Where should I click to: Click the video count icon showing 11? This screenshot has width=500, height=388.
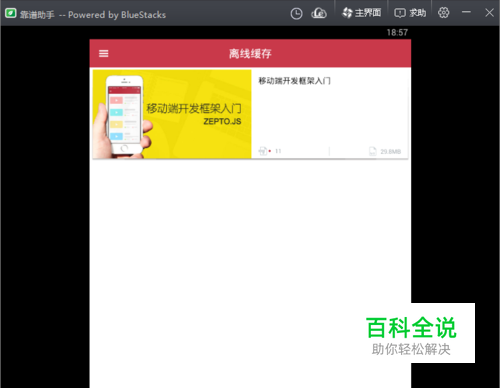pyautogui.click(x=263, y=151)
